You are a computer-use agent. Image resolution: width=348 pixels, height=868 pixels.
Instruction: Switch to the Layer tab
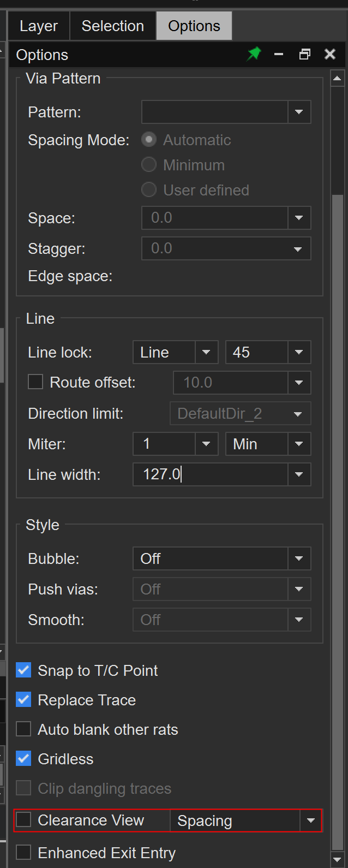click(39, 26)
